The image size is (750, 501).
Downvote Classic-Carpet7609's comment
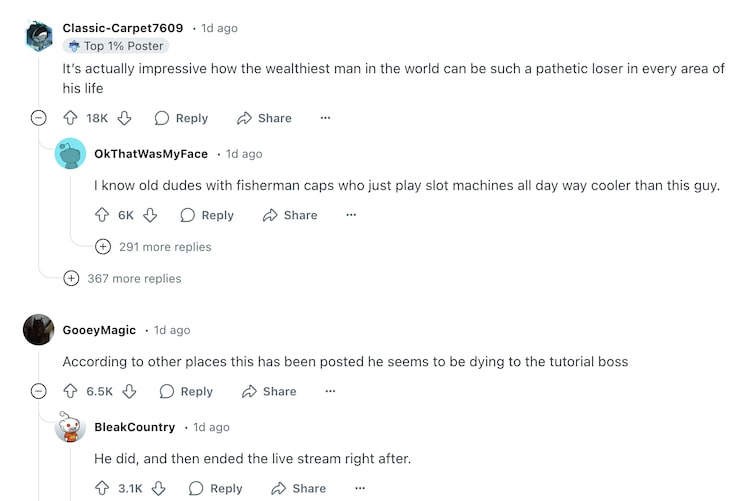pos(125,118)
